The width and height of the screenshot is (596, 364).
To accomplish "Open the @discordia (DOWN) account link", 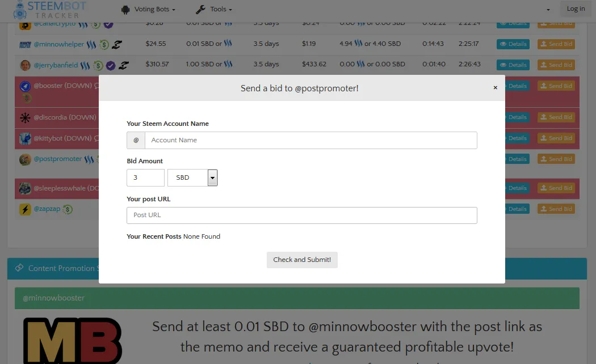I will tap(65, 117).
